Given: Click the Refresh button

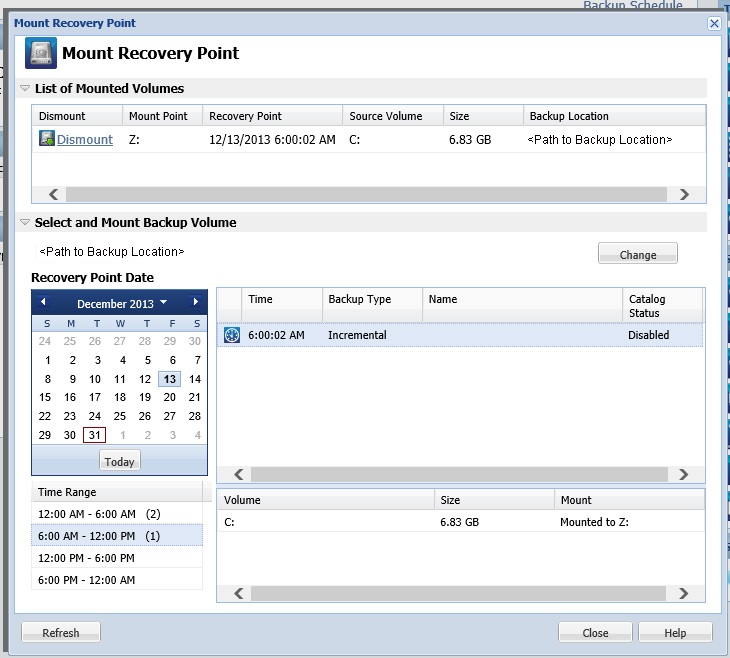Looking at the screenshot, I should [x=61, y=633].
